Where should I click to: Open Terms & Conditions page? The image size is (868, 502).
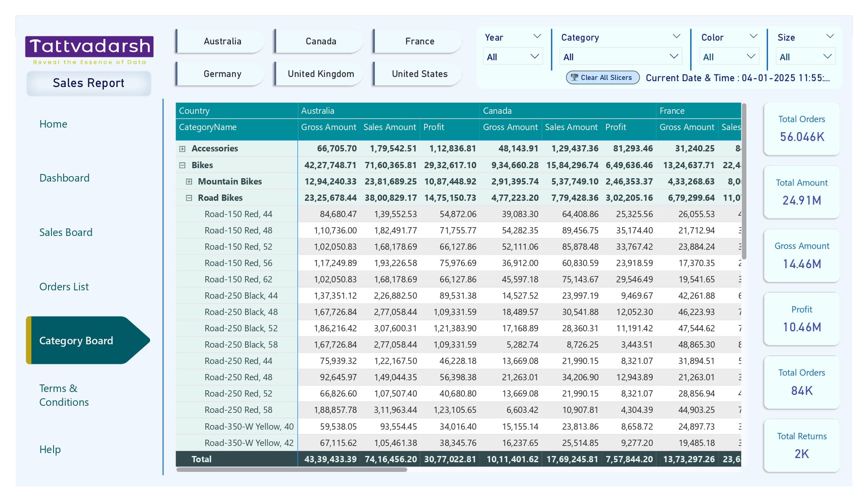[x=64, y=395]
